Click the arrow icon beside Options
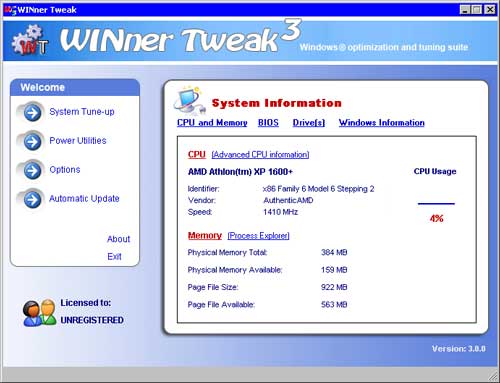The width and height of the screenshot is (500, 383). (x=32, y=171)
